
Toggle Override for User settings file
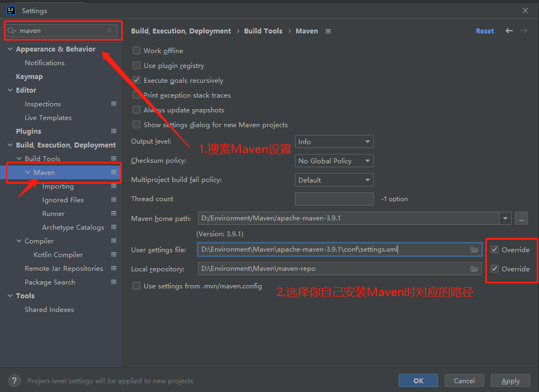[x=495, y=249]
